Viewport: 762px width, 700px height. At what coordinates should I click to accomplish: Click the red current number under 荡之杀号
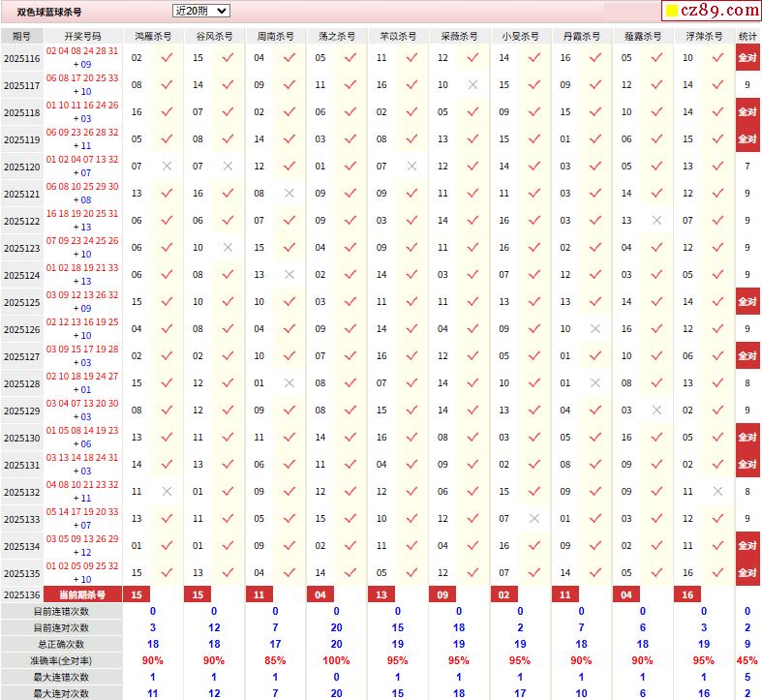point(320,594)
